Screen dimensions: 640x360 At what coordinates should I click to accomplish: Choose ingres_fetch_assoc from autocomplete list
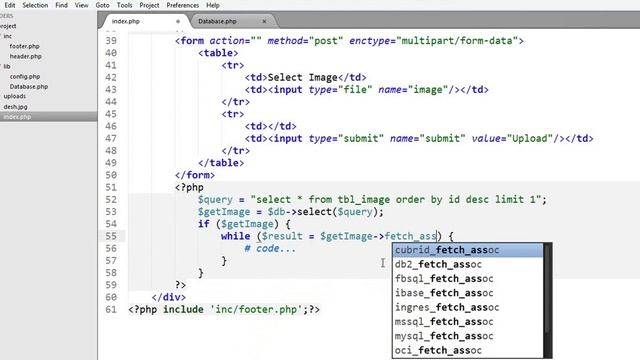pos(468,307)
